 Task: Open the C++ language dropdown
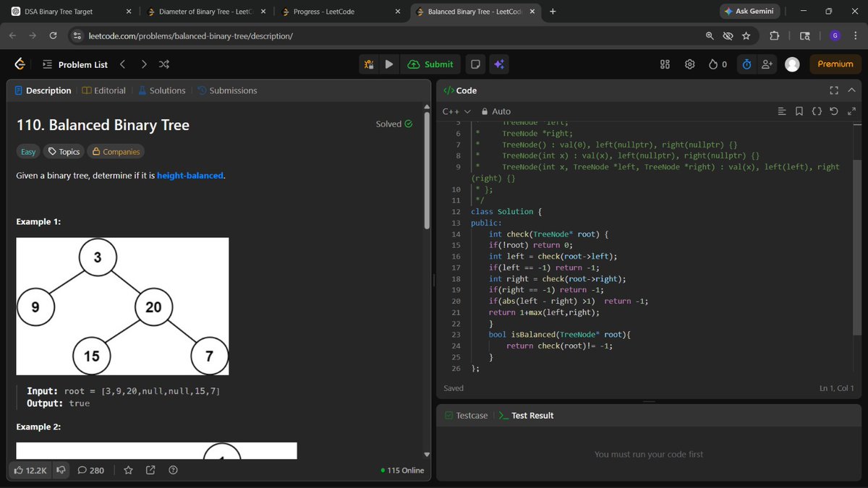[456, 111]
